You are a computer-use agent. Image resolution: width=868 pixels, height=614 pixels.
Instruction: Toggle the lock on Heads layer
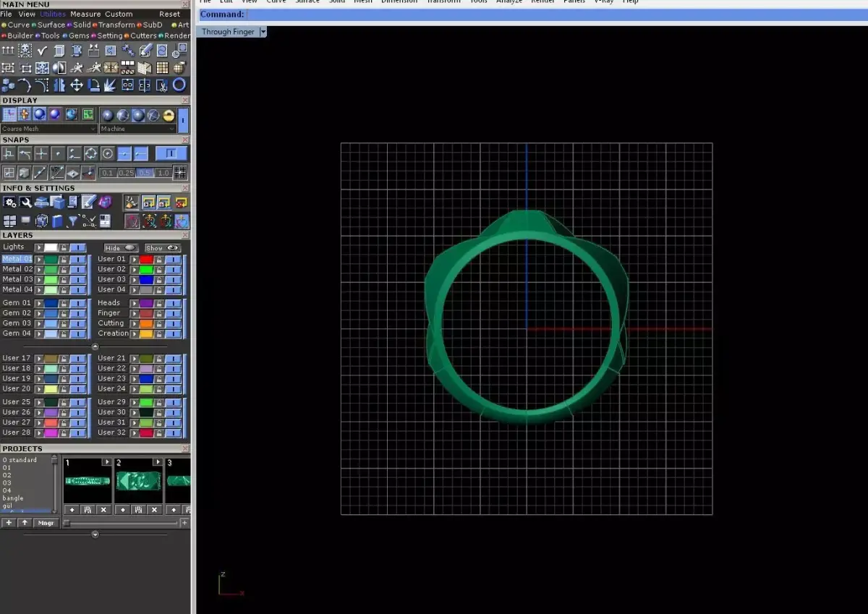[159, 303]
